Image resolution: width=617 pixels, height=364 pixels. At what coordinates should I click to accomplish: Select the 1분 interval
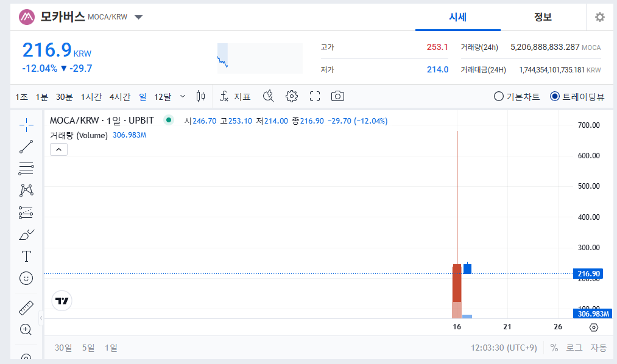coord(41,97)
